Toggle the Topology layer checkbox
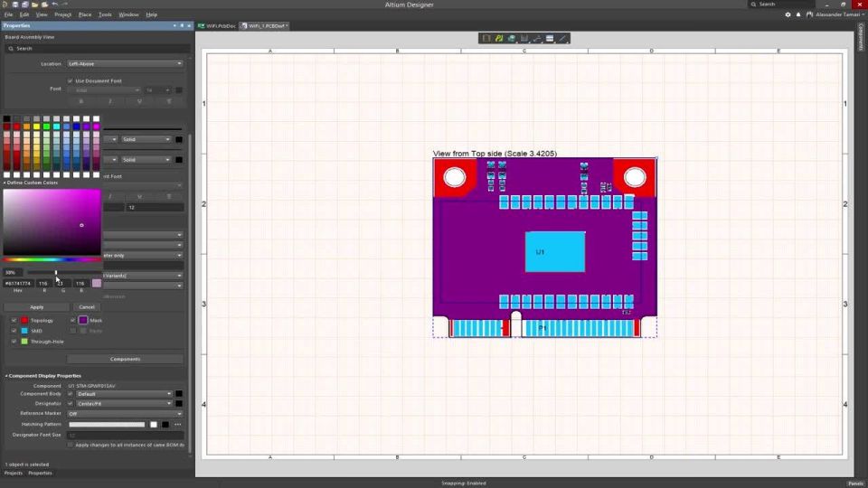 14,320
